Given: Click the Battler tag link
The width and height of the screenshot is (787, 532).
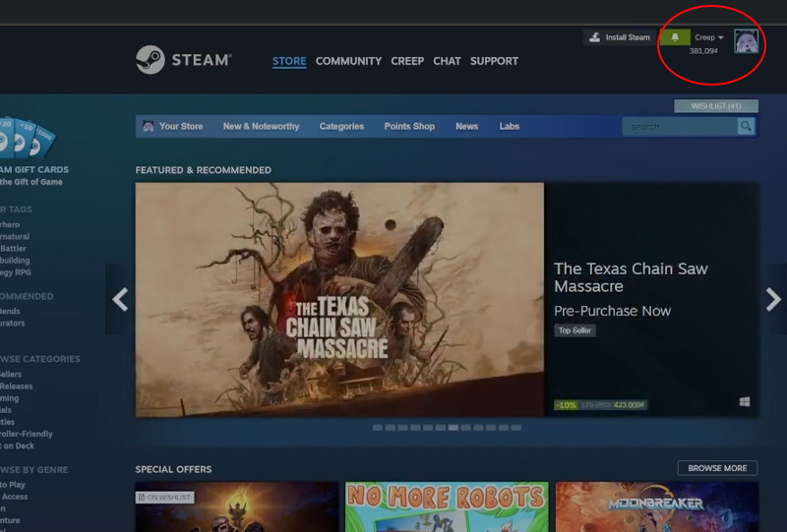Looking at the screenshot, I should click(13, 249).
